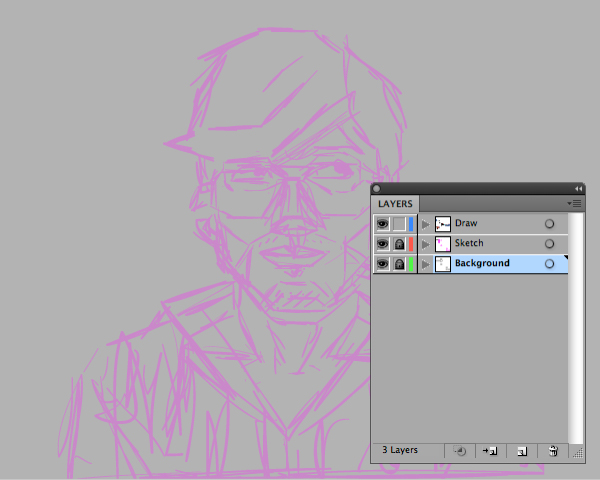Delete selection with the trash icon
600x480 pixels.
click(x=553, y=451)
